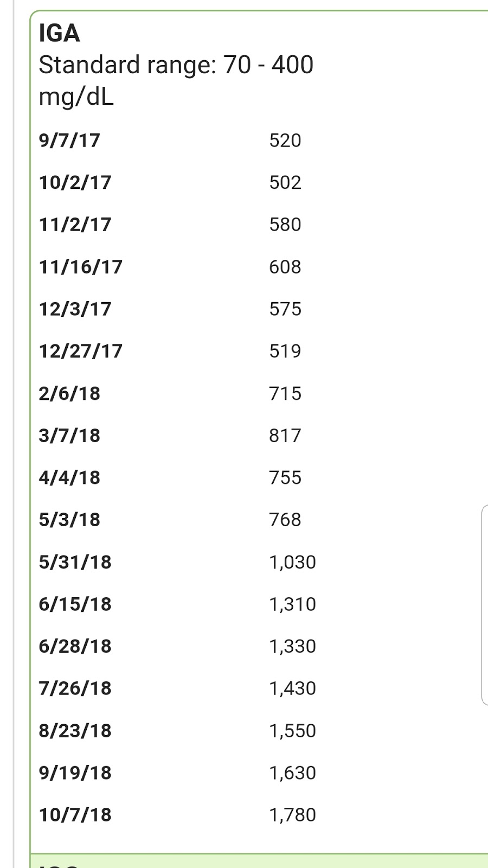Select the 8/23/18 date entry
Image resolution: width=488 pixels, height=868 pixels.
tap(75, 731)
